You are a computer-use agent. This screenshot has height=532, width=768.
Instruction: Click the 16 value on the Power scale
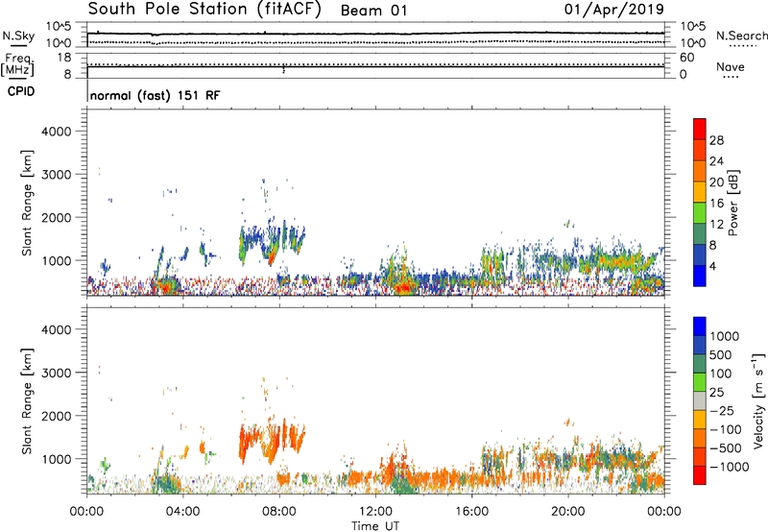coord(716,204)
